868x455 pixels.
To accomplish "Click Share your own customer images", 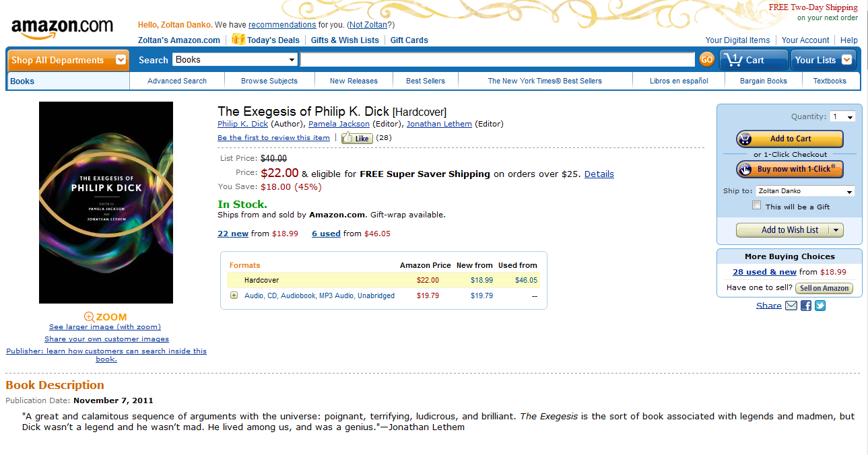I will (106, 339).
